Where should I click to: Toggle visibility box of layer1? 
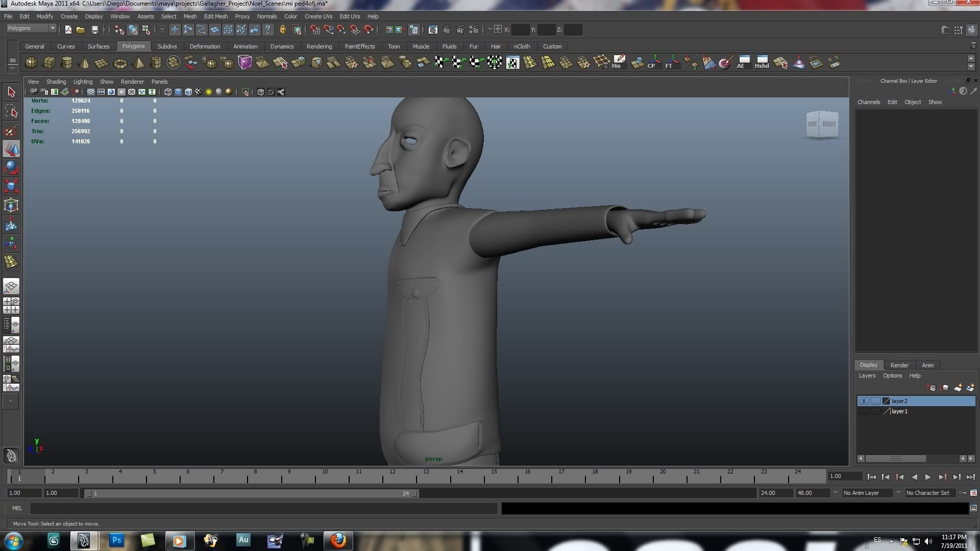click(864, 411)
